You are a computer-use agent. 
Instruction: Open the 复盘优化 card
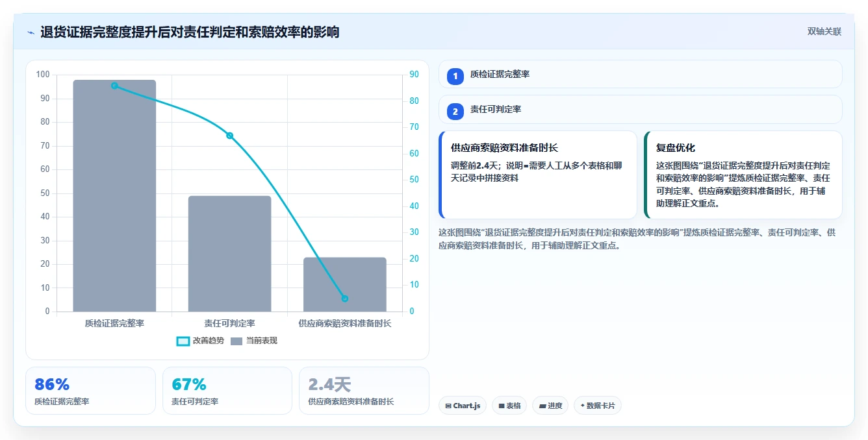pyautogui.click(x=743, y=175)
